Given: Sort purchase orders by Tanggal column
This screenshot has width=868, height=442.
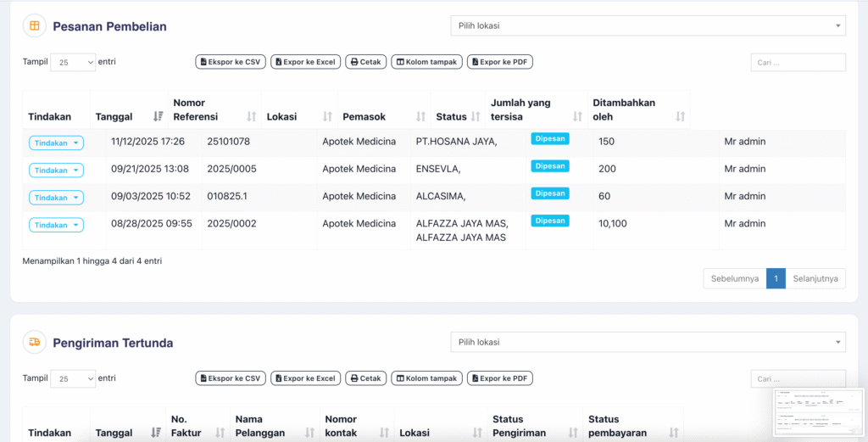Looking at the screenshot, I should coord(129,116).
